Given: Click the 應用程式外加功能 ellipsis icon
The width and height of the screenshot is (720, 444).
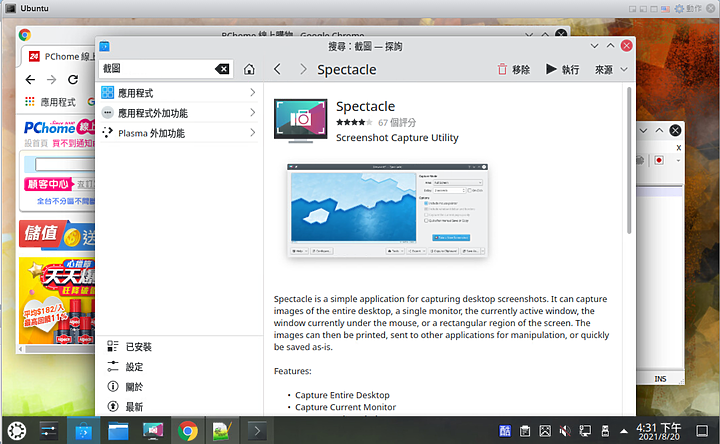Looking at the screenshot, I should click(x=107, y=112).
